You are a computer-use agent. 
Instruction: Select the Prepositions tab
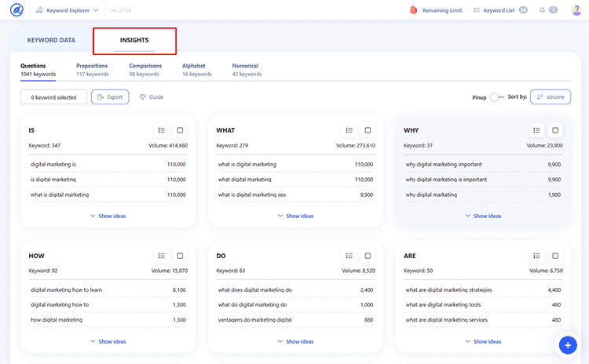(93, 70)
